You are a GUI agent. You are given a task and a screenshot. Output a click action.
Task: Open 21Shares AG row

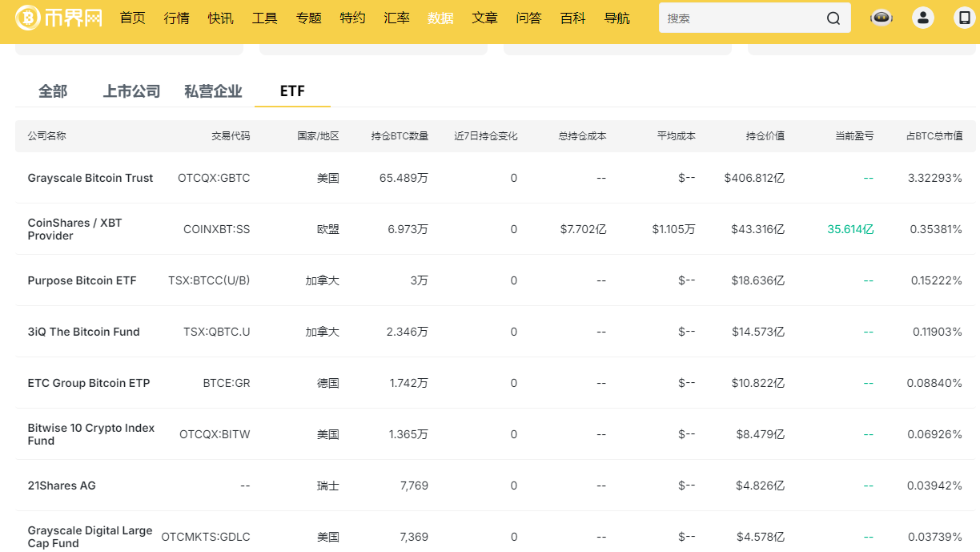[x=62, y=486]
